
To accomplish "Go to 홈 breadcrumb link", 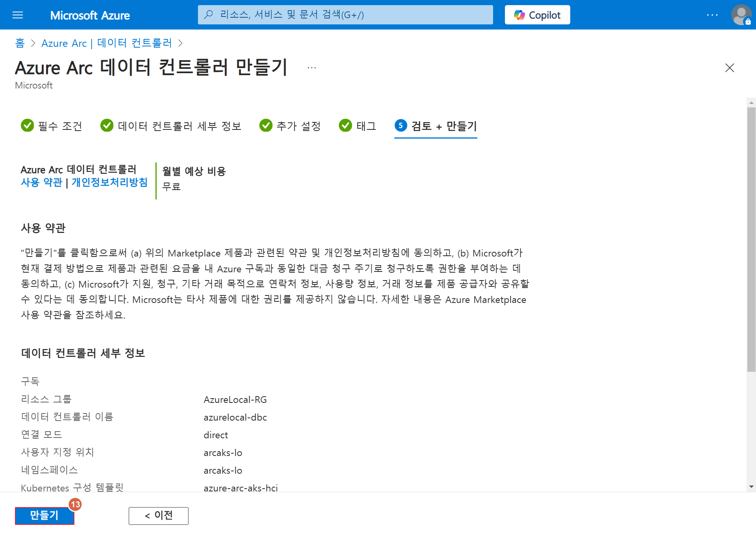I will 20,43.
